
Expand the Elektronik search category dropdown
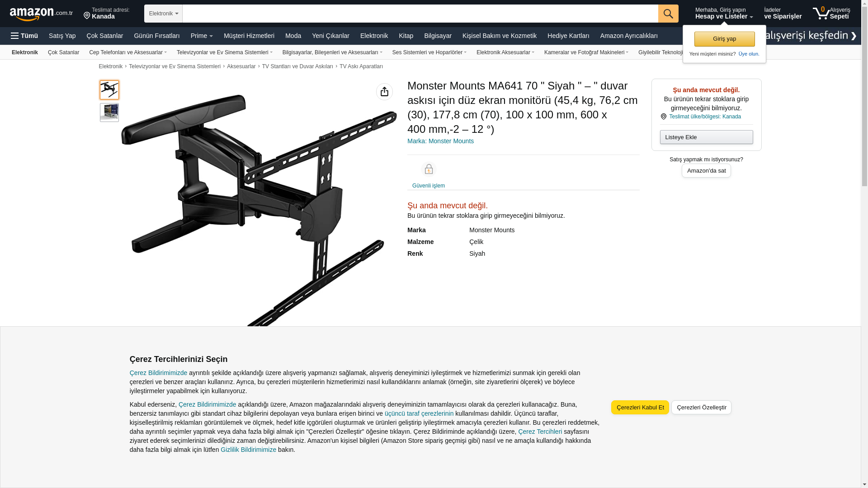pyautogui.click(x=163, y=14)
